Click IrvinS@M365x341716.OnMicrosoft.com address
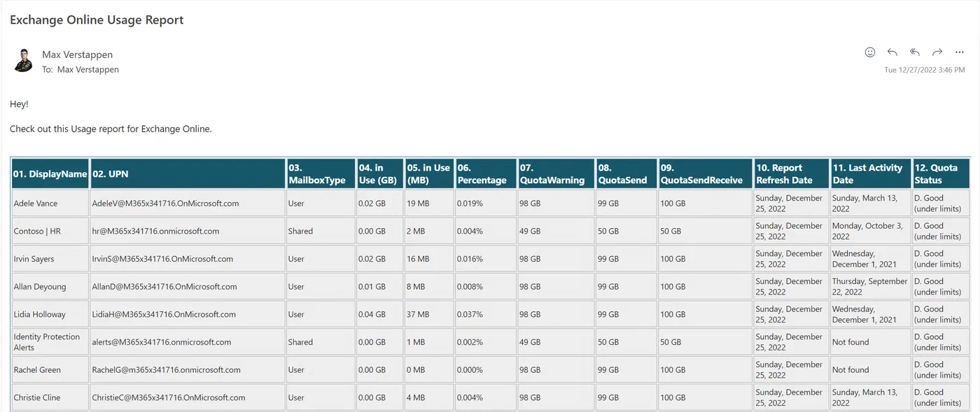Screen dimensions: 980x412 162,259
